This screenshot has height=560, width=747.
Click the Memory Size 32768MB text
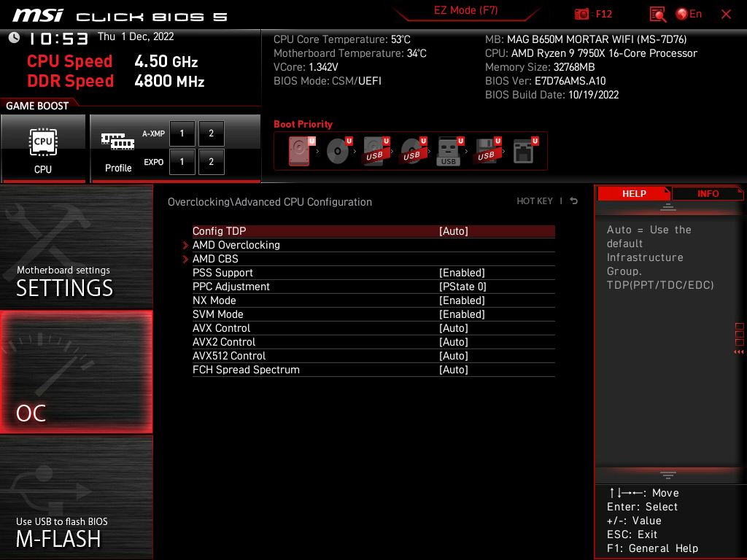coord(540,67)
